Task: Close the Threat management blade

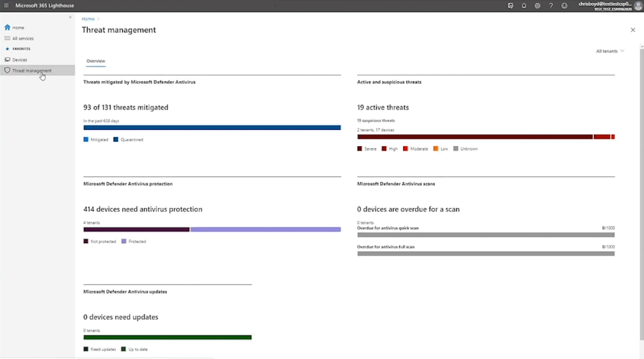Action: [x=633, y=30]
